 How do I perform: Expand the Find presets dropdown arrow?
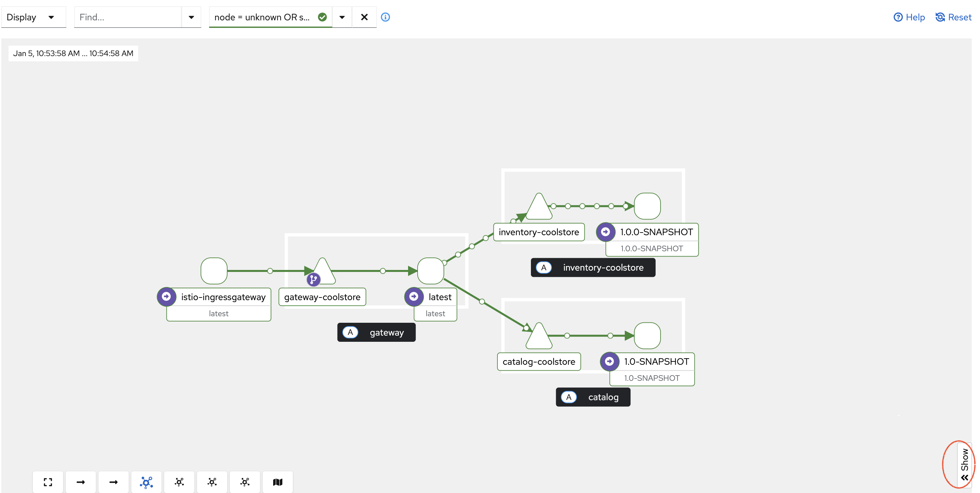(x=191, y=17)
